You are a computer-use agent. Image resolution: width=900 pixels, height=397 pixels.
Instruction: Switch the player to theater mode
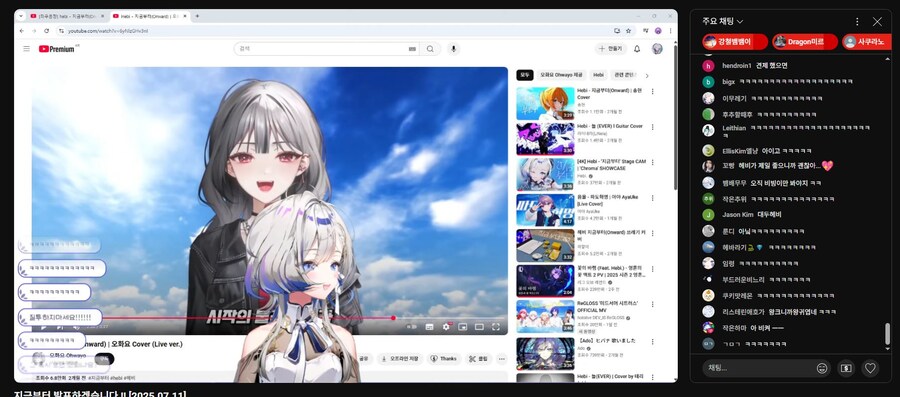(479, 326)
